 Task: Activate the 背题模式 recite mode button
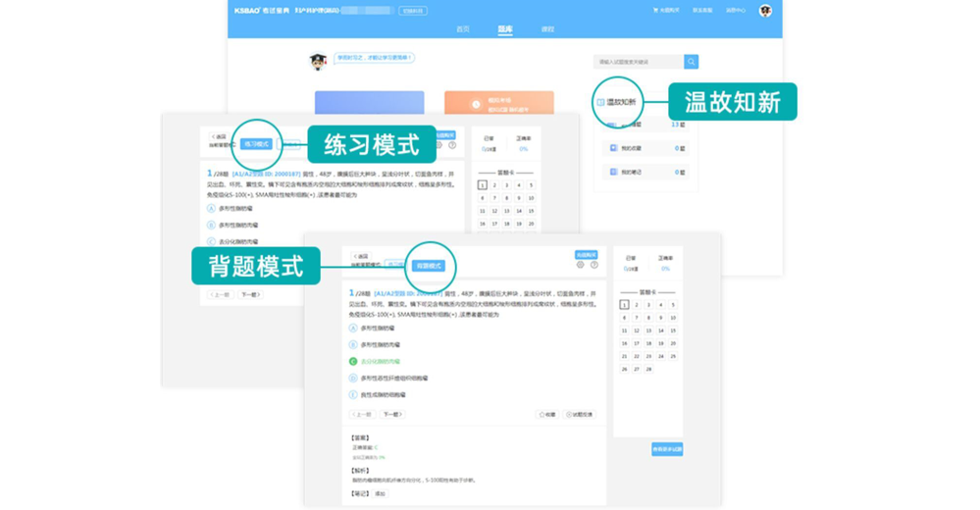pos(429,266)
